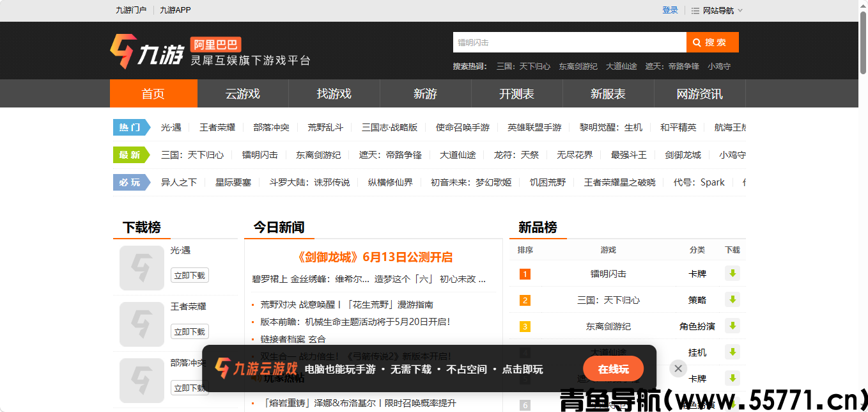Click hot search 遮天:帝路争锋
Viewport: 868px width, 412px height.
point(672,66)
